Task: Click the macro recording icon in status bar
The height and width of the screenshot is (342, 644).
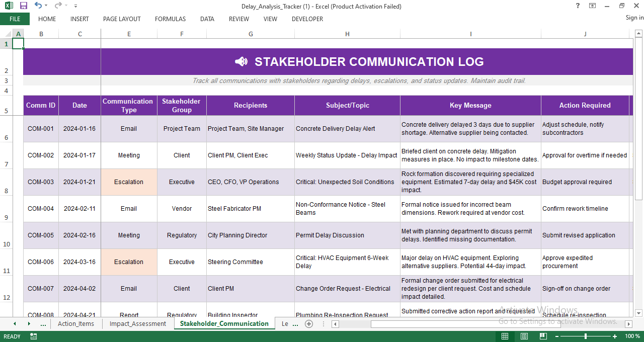Action: pos(33,336)
